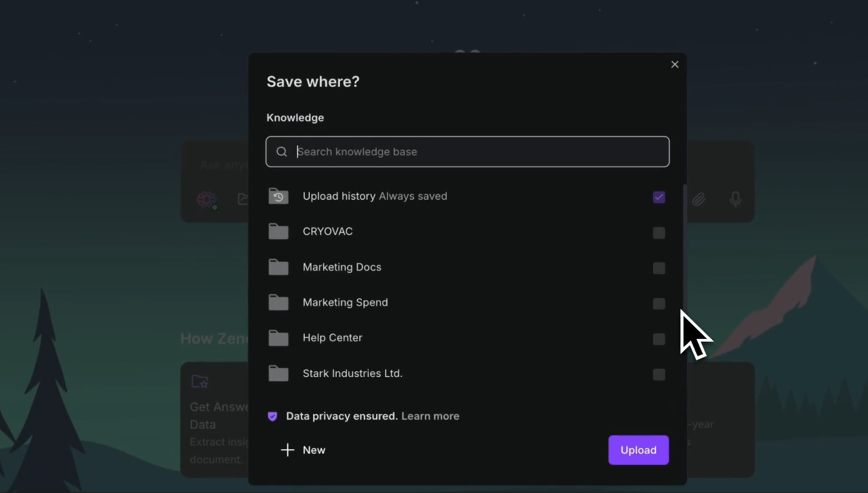Check the Stark Industries Ltd. checkbox
Image resolution: width=868 pixels, height=493 pixels.
[x=659, y=374]
